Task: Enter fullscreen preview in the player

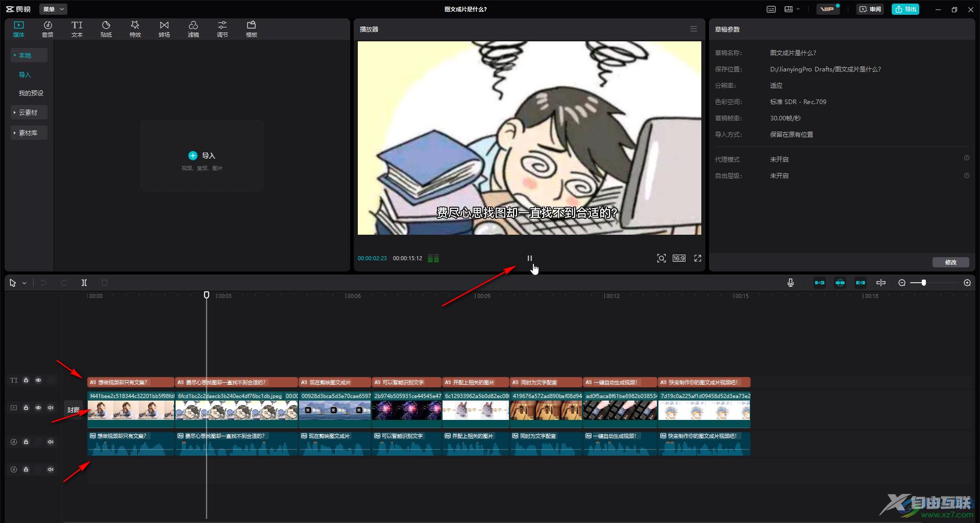Action: (698, 258)
